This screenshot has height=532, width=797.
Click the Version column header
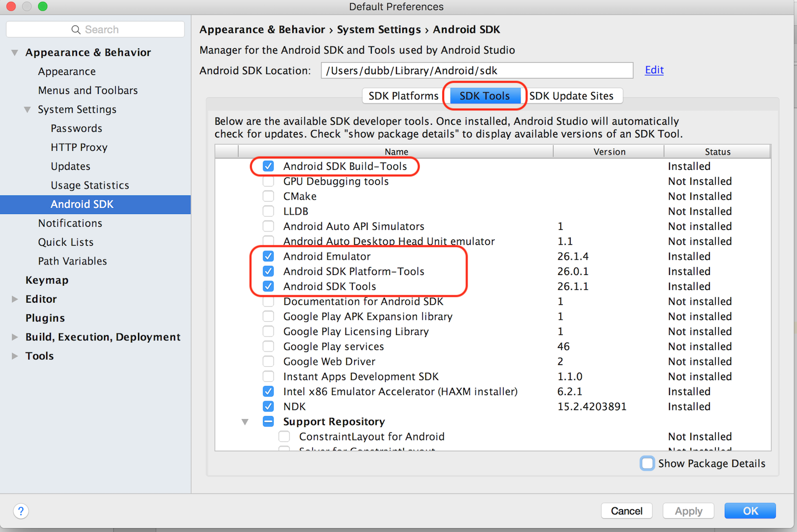point(609,151)
